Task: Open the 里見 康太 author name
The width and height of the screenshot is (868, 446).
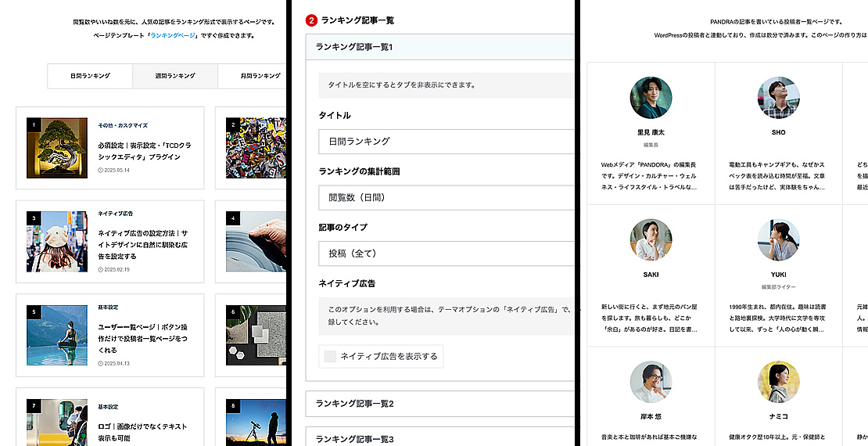Action: point(651,133)
